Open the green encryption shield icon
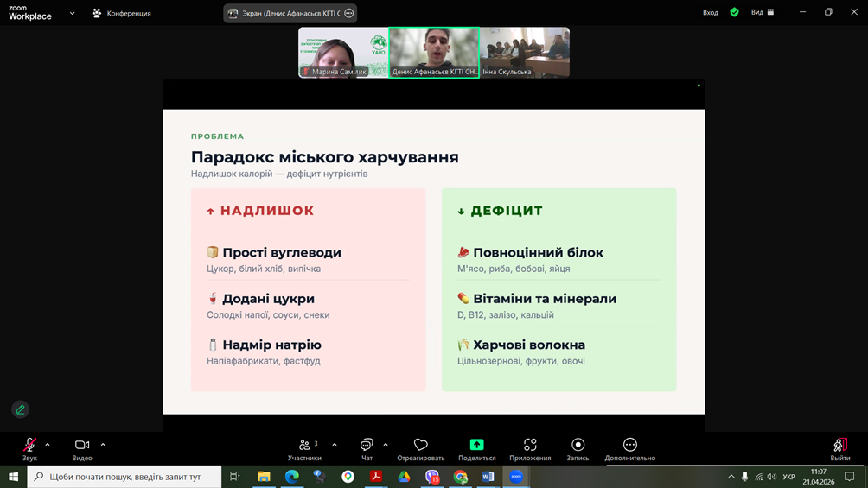This screenshot has width=868, height=488. (734, 13)
